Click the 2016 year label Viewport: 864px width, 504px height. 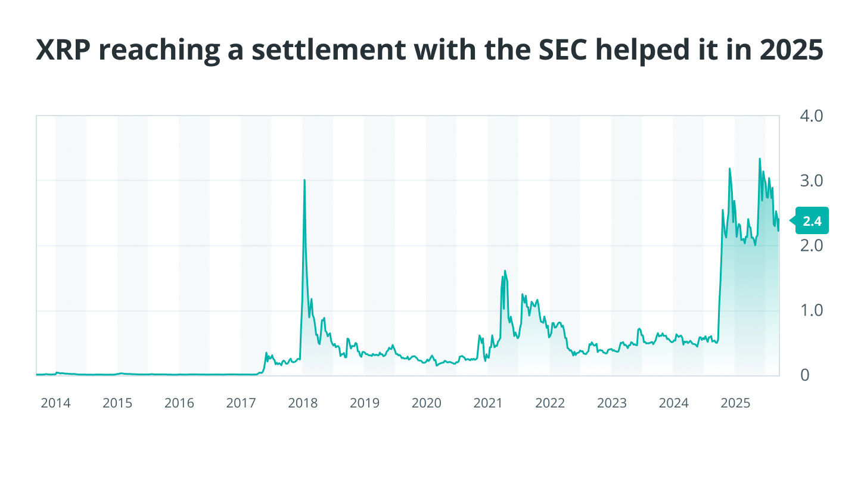coord(179,403)
